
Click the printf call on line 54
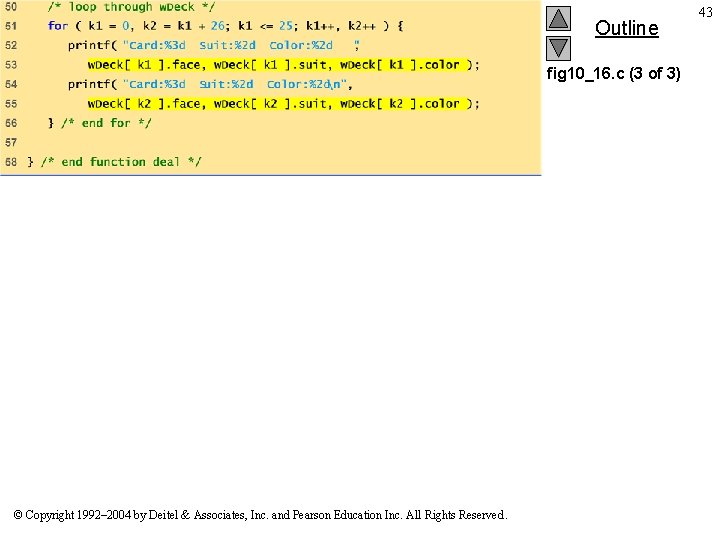(x=210, y=84)
